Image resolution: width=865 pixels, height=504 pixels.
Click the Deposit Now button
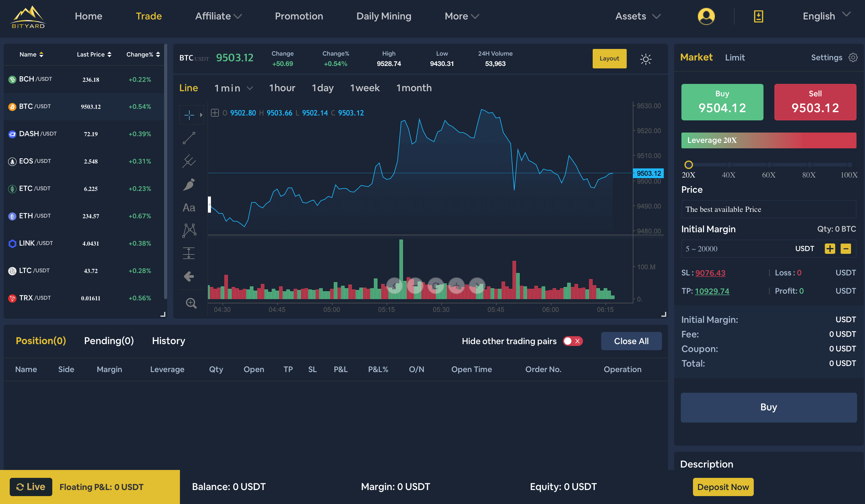723,487
